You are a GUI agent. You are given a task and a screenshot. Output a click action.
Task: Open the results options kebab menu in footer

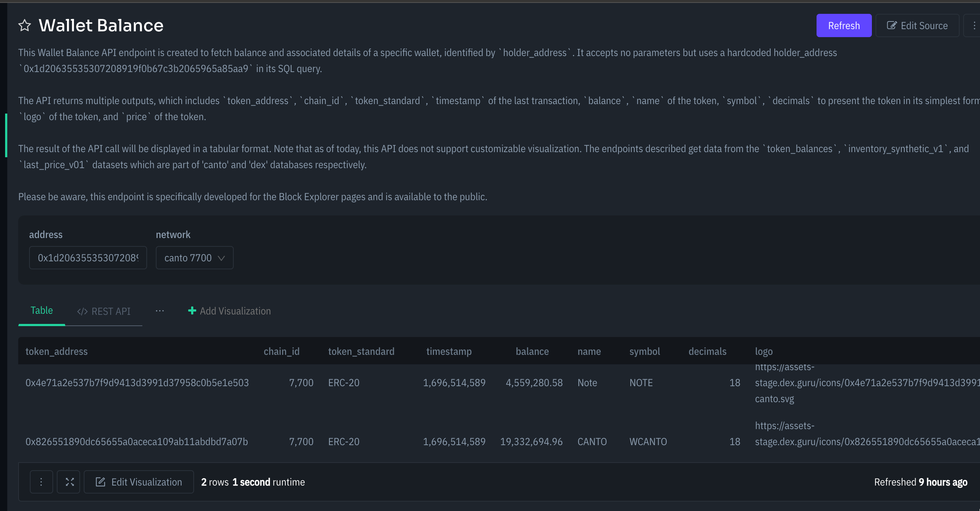pyautogui.click(x=41, y=482)
